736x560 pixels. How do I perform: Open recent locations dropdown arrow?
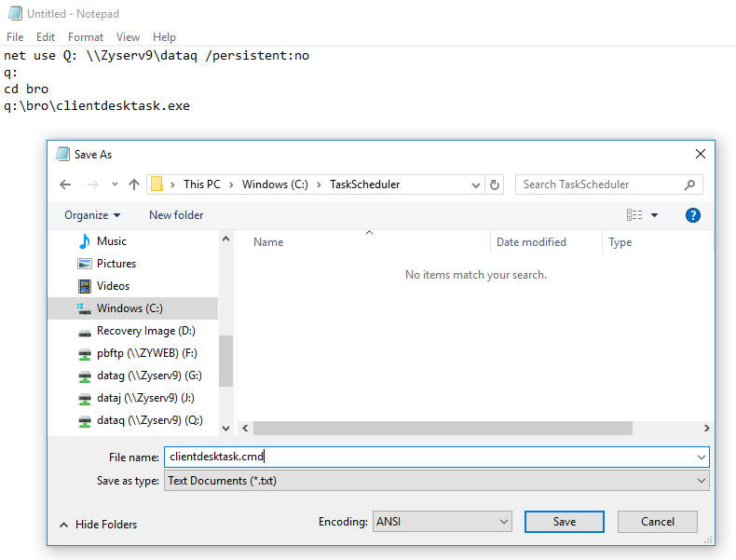point(115,184)
